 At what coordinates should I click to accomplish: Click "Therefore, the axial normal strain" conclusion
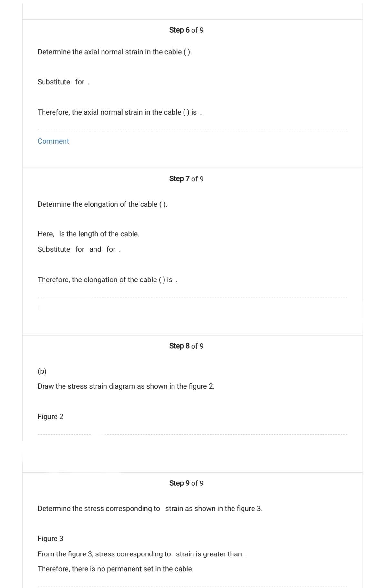(x=119, y=112)
